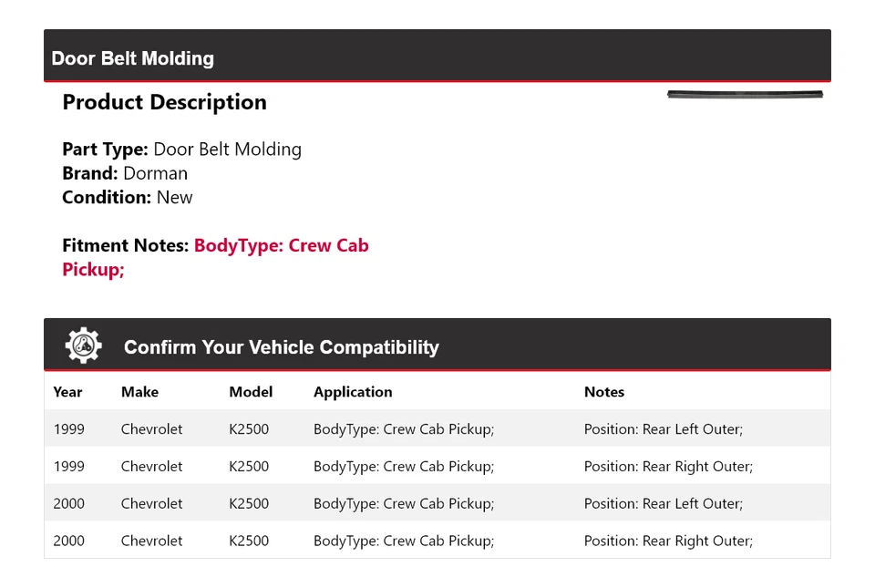Select the 1999 Rear Left Outer row
The height and width of the screenshot is (588, 875).
(437, 429)
